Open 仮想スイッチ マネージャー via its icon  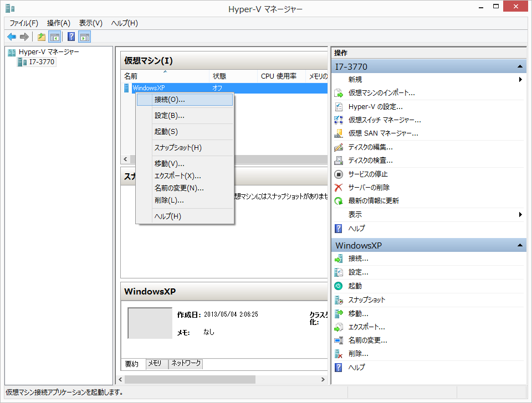(x=339, y=120)
